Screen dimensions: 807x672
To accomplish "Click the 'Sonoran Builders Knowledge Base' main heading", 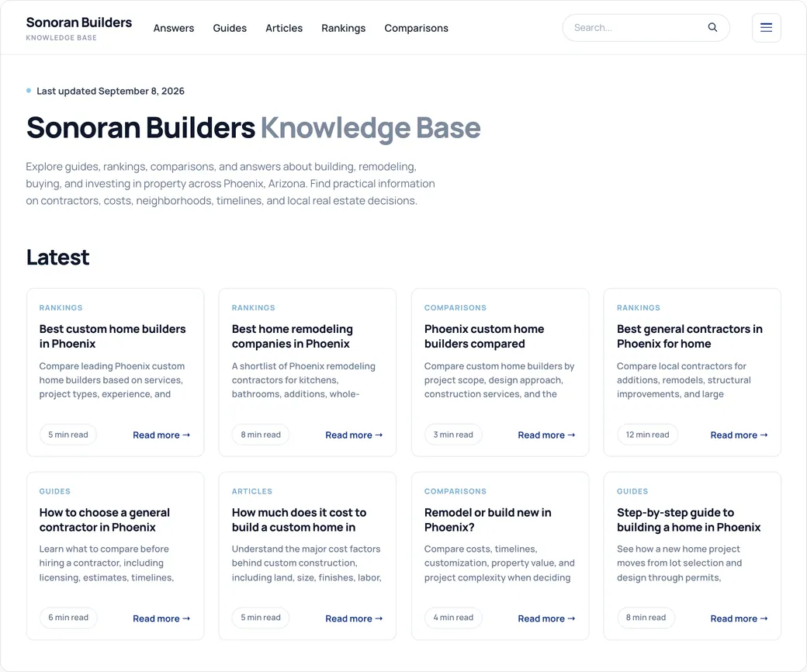I will [253, 127].
